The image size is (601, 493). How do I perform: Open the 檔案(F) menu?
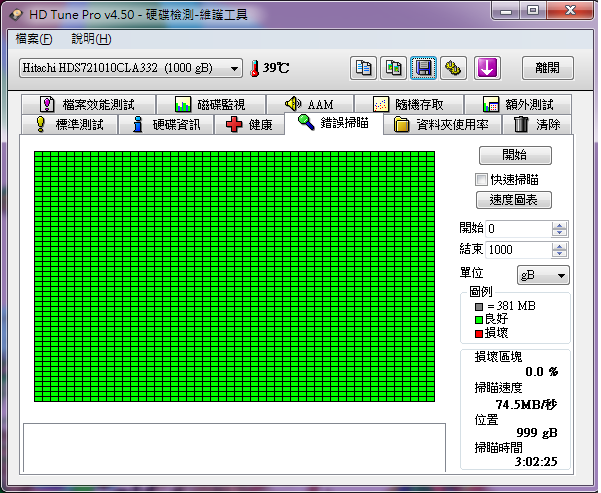point(33,39)
